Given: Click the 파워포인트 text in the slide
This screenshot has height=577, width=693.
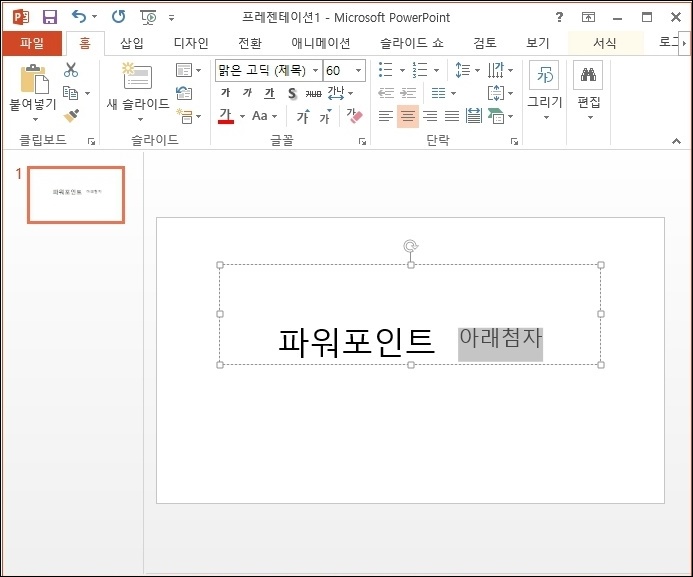Looking at the screenshot, I should pos(357,342).
